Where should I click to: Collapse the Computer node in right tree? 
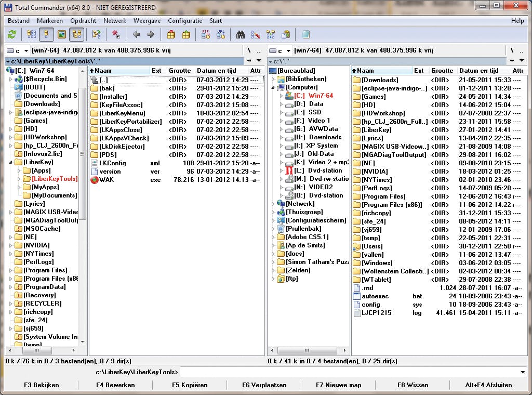tap(273, 87)
